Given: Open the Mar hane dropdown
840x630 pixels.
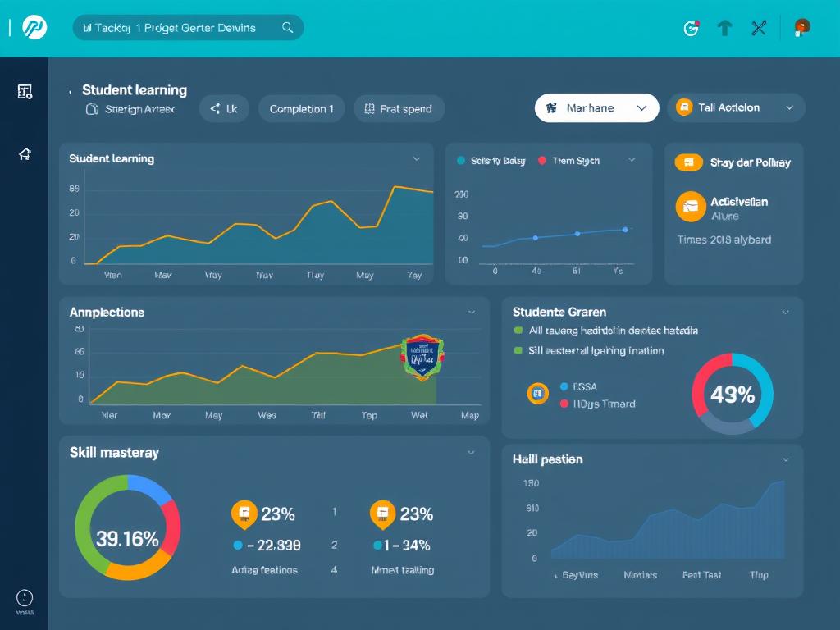Looking at the screenshot, I should click(596, 108).
